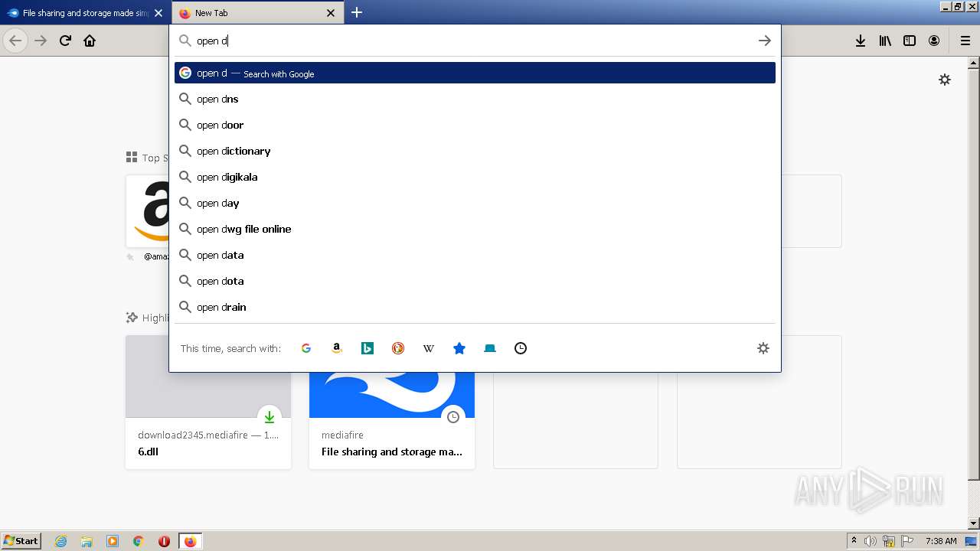This screenshot has height=551, width=980.
Task: Click the page vertical scrollbar down arrow
Action: tap(973, 523)
